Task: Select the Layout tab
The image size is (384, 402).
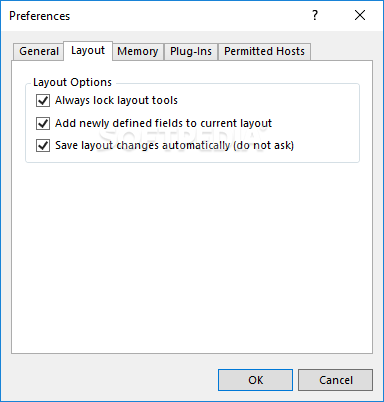Action: point(88,51)
